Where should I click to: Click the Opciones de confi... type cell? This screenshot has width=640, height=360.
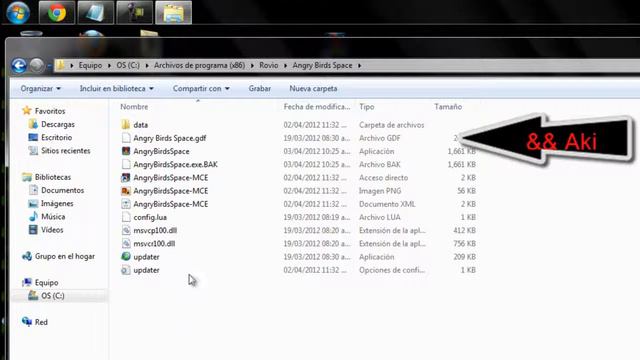(x=392, y=270)
